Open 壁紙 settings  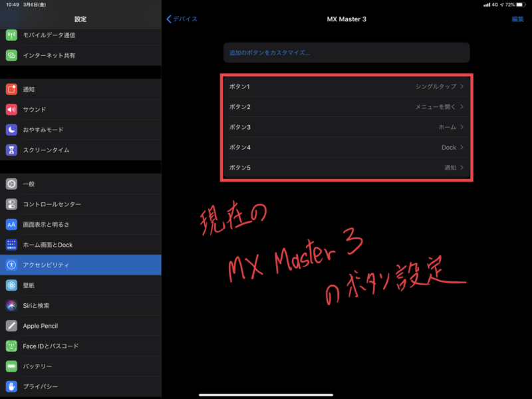(x=80, y=285)
